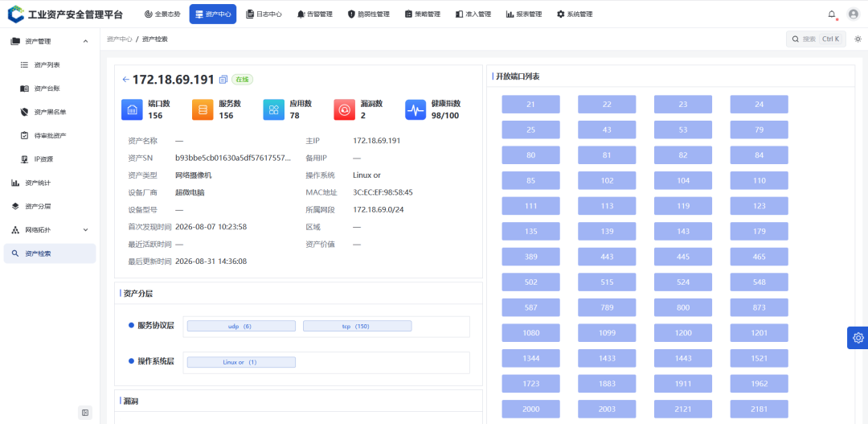The image size is (868, 424).
Task: Click the 在线 status badge
Action: coord(243,80)
